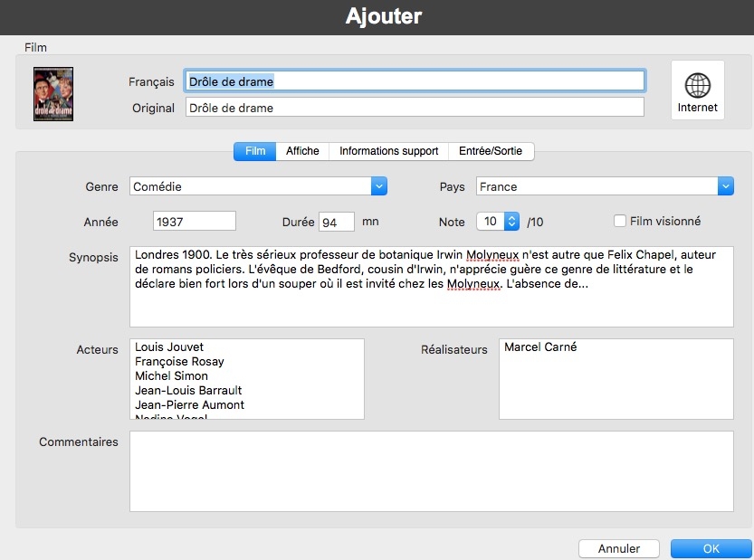Select the Film tab
Screen dimensions: 754x560
[255, 151]
